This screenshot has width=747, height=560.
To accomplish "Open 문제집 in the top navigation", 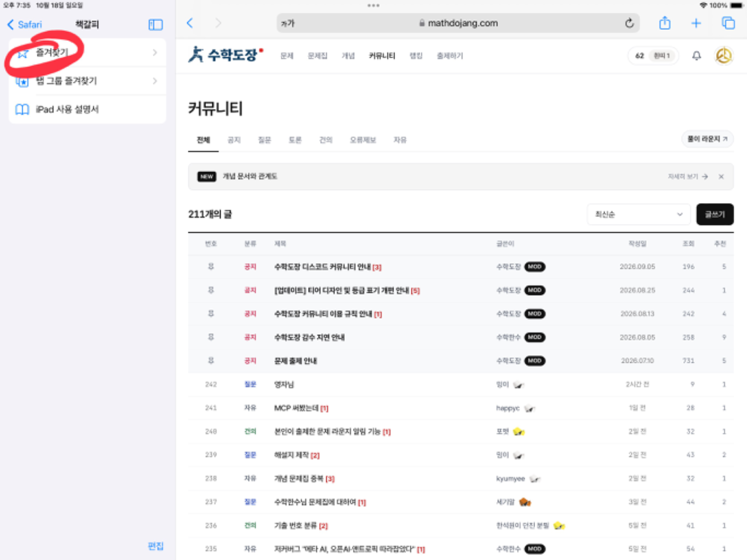I will [x=317, y=56].
